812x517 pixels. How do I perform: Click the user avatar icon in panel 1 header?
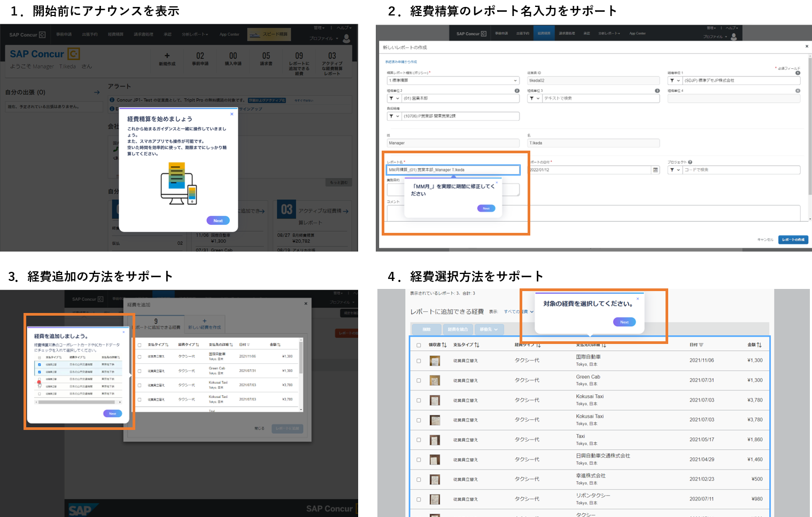click(x=346, y=38)
